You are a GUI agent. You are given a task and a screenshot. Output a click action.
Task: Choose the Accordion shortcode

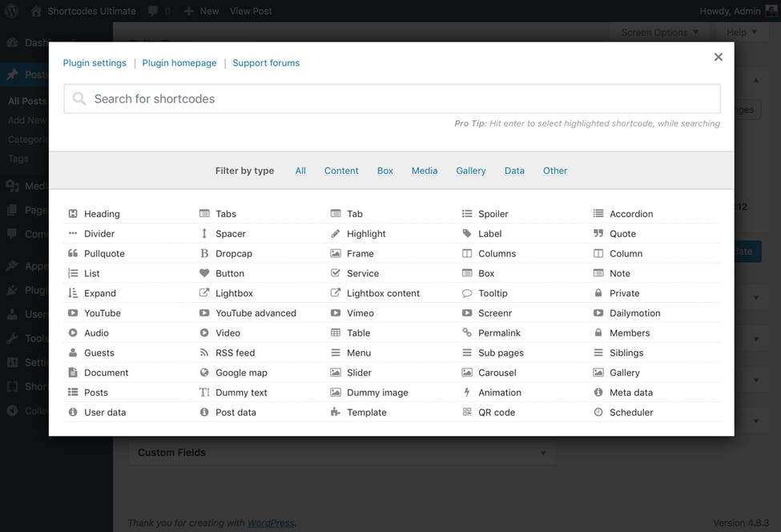[x=632, y=213]
